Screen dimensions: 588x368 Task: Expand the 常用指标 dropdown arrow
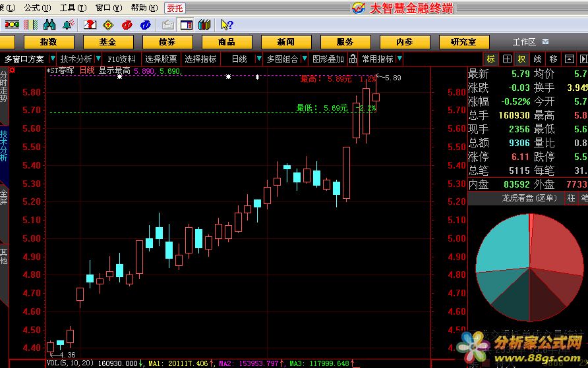pos(399,59)
